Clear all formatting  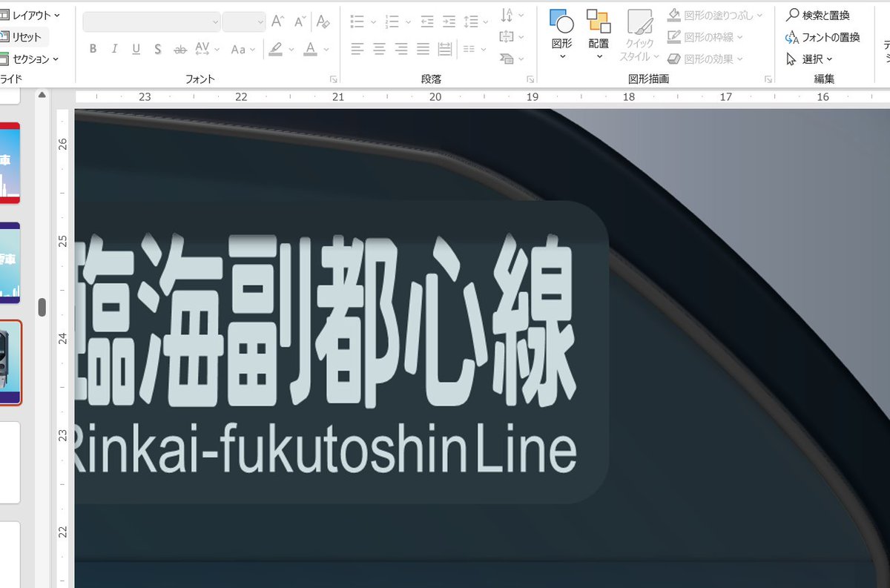323,22
